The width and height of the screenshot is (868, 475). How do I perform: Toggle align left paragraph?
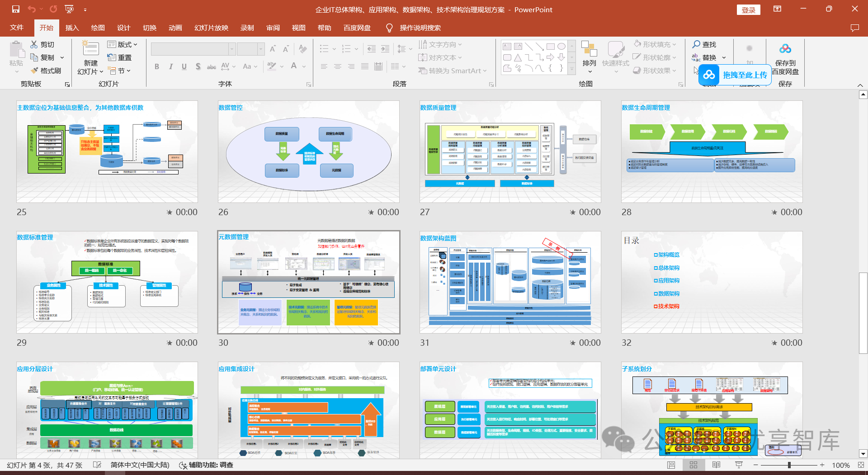[324, 66]
